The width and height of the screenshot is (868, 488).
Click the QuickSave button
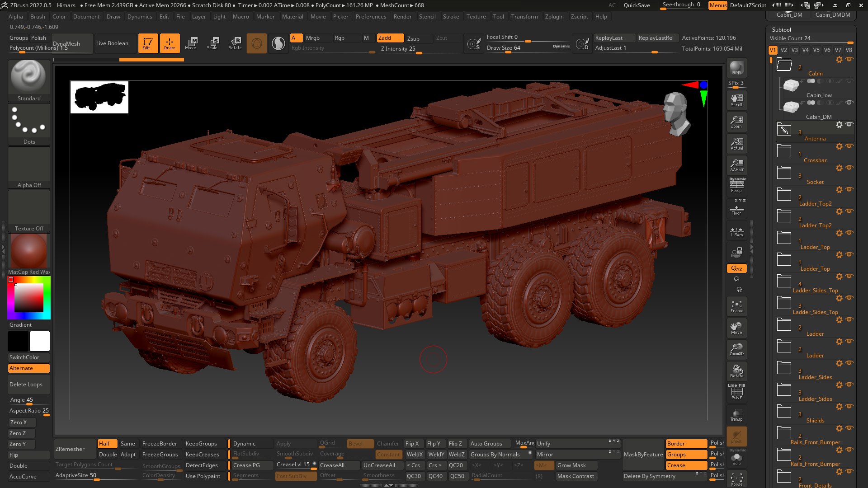637,5
